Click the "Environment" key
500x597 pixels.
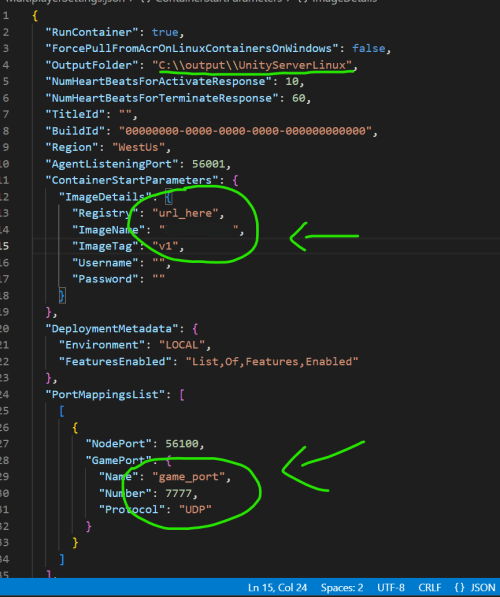coord(102,345)
